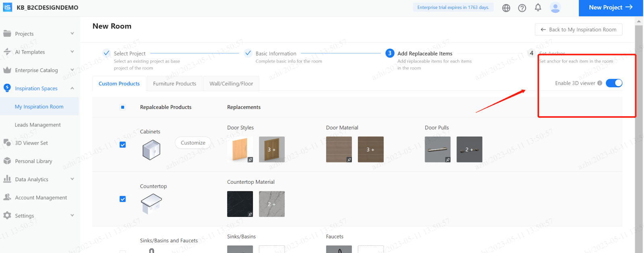Go Back to My Inspiration Room
Image resolution: width=644 pixels, height=253 pixels.
578,29
